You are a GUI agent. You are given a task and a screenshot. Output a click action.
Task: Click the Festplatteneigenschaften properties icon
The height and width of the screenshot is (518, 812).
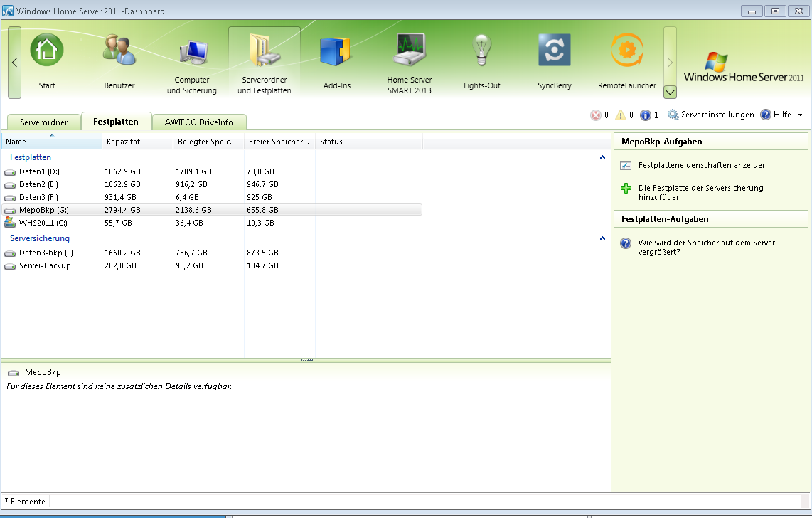tap(626, 165)
